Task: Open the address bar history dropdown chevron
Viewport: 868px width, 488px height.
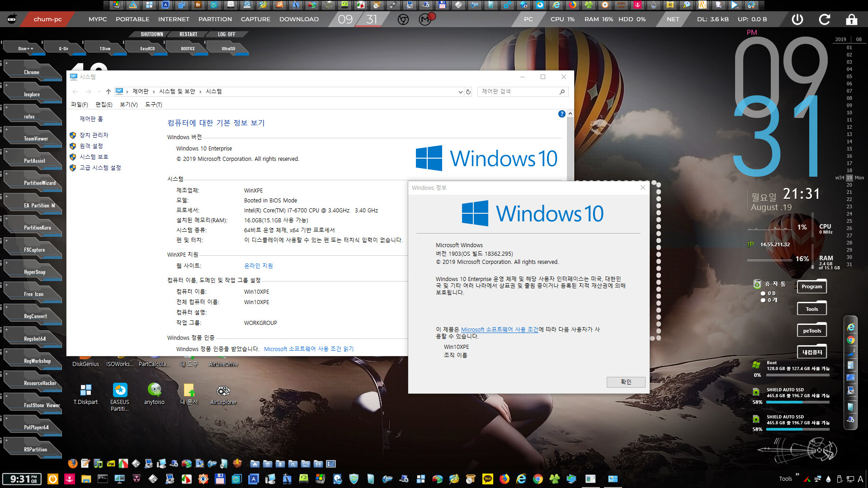Action: (460, 92)
